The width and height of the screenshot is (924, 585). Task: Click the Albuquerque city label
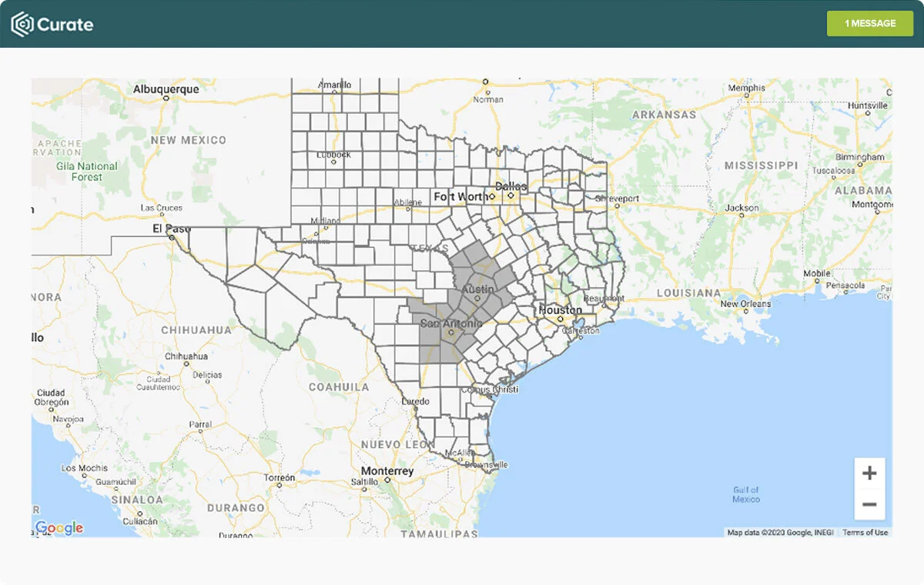pyautogui.click(x=166, y=89)
